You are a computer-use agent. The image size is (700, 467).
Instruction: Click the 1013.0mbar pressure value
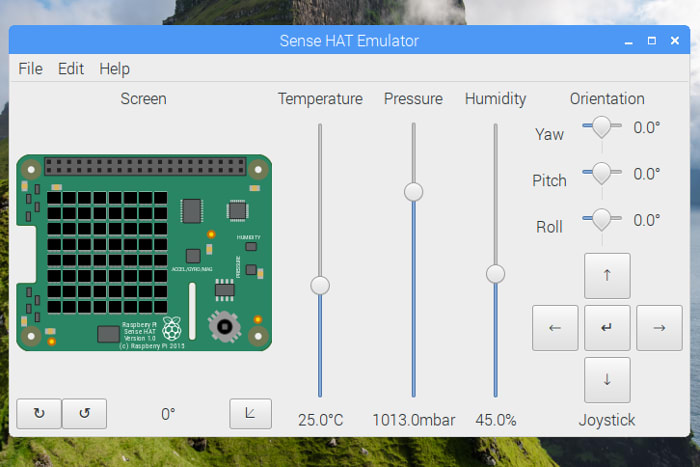click(414, 420)
